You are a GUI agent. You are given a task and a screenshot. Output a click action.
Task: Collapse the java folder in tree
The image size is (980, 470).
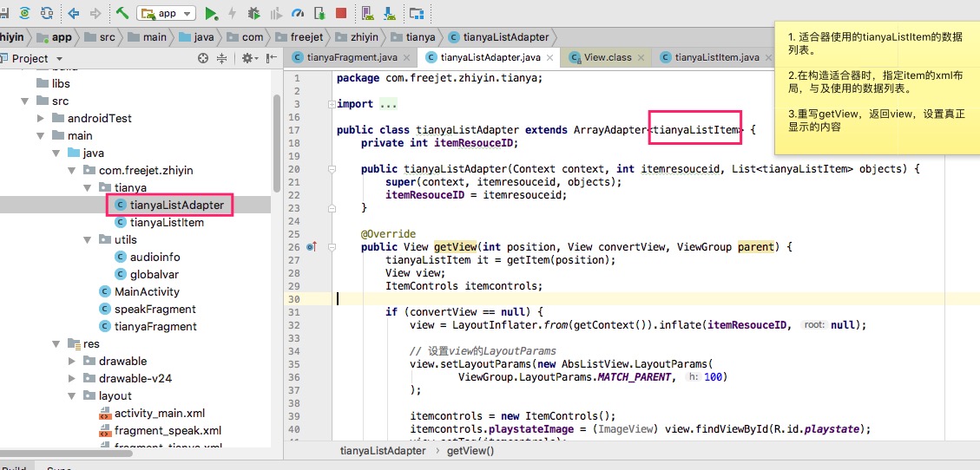coord(56,153)
